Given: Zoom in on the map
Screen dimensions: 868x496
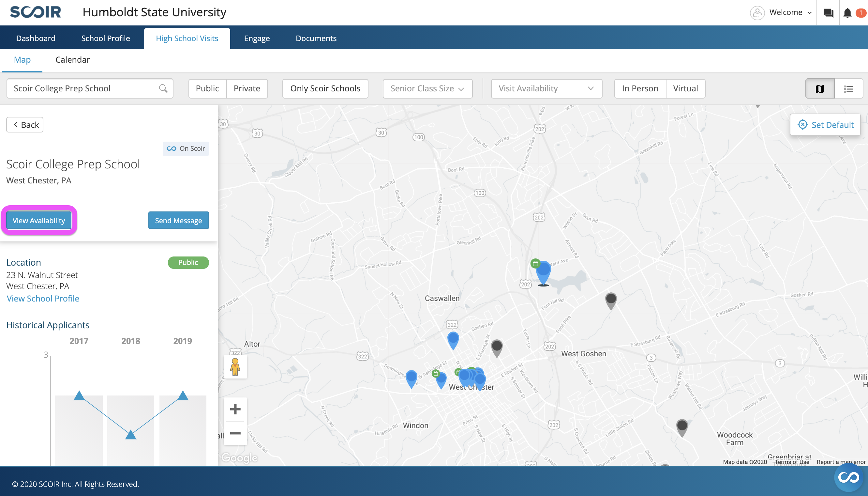Looking at the screenshot, I should point(235,409).
